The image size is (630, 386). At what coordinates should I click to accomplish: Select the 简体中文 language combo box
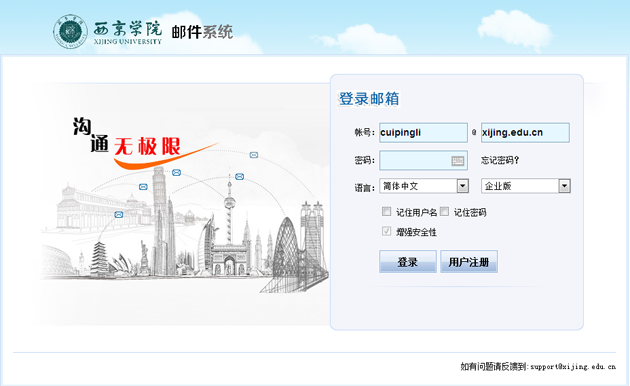[x=424, y=186]
